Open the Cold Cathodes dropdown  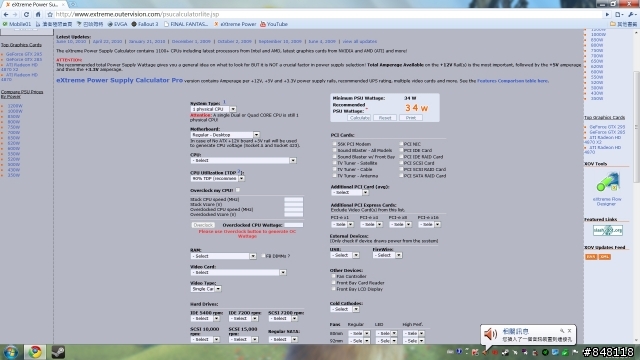pos(344,309)
